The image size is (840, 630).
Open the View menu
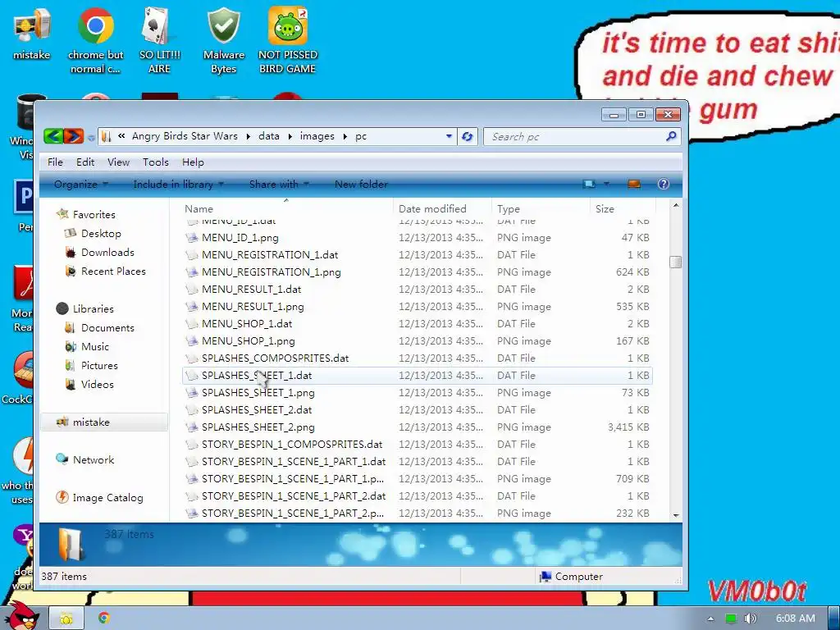coord(118,162)
